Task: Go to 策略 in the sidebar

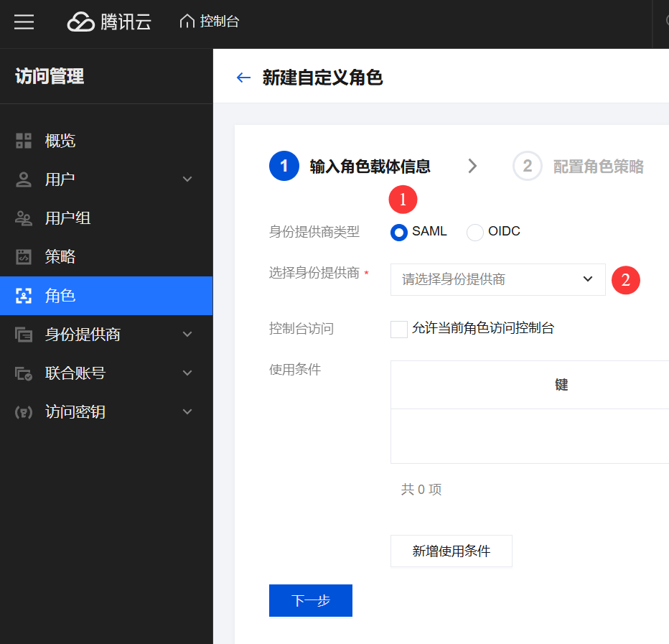Action: (x=60, y=257)
